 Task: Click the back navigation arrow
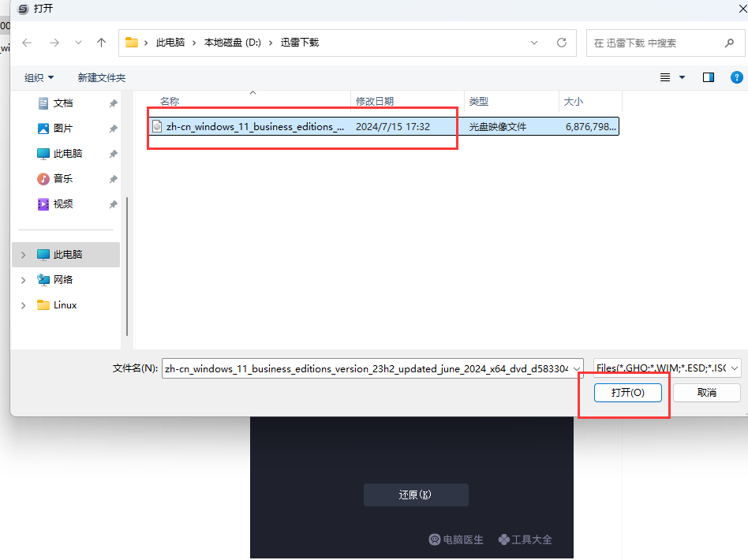click(x=27, y=43)
